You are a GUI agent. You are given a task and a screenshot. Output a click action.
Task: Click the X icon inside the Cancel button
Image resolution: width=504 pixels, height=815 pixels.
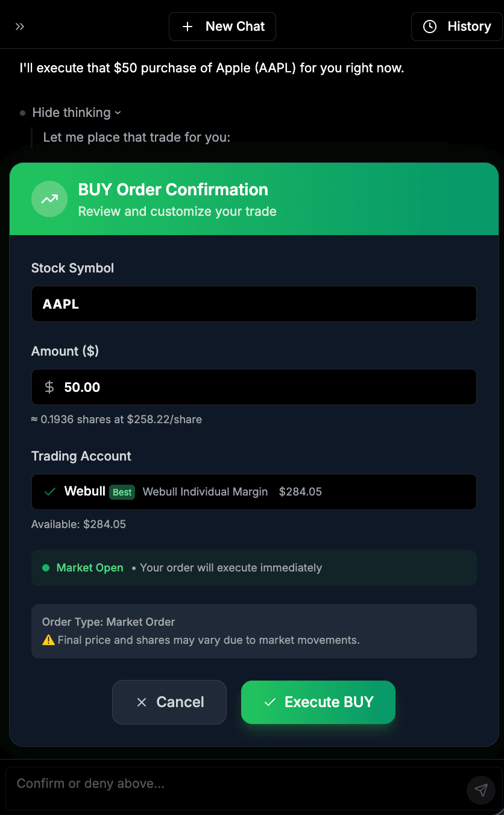pos(141,702)
